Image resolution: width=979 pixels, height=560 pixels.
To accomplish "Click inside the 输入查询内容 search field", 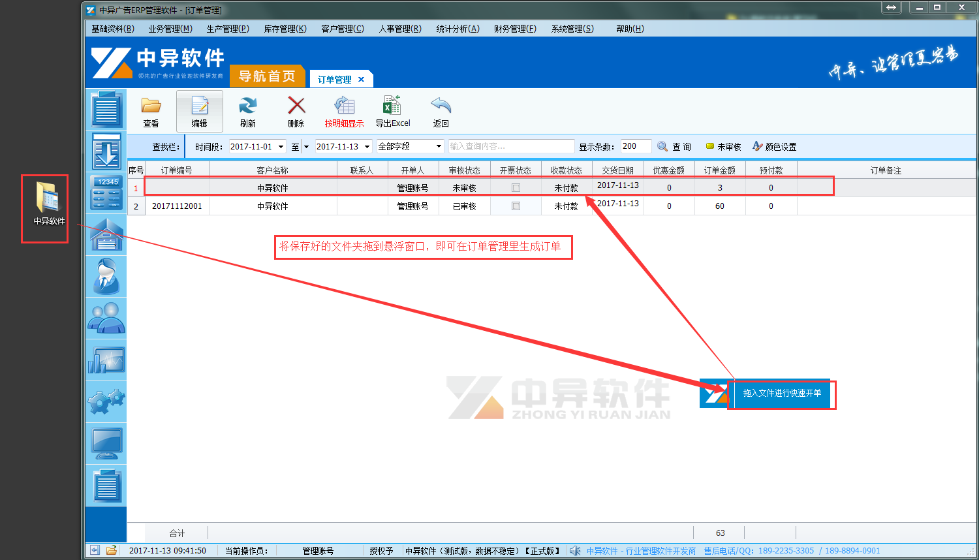I will 511,147.
